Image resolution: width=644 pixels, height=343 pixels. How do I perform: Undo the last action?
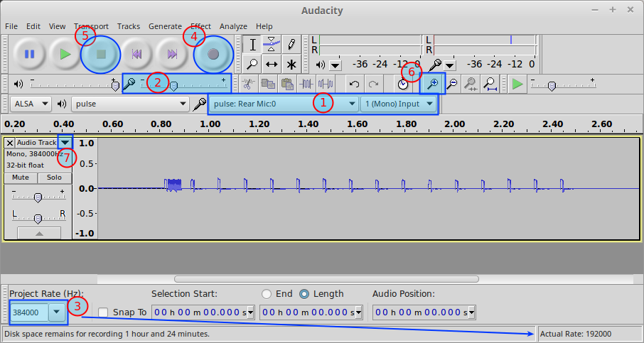coord(354,84)
